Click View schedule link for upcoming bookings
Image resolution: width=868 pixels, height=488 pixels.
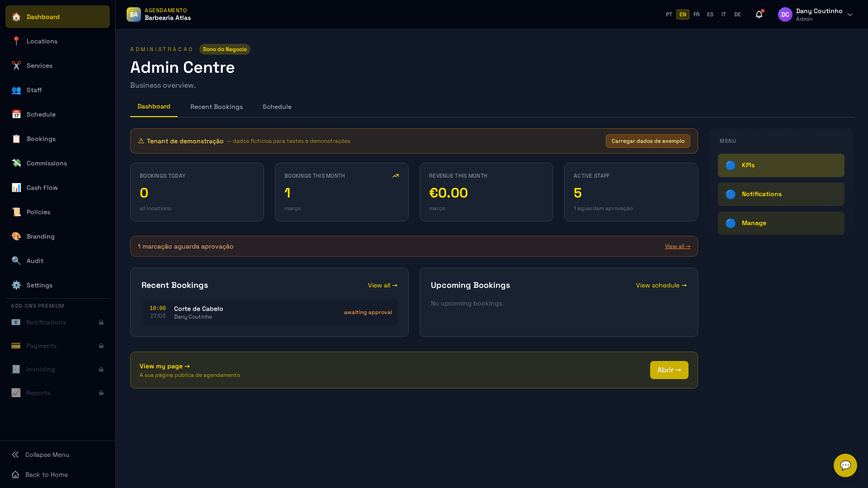pyautogui.click(x=661, y=285)
